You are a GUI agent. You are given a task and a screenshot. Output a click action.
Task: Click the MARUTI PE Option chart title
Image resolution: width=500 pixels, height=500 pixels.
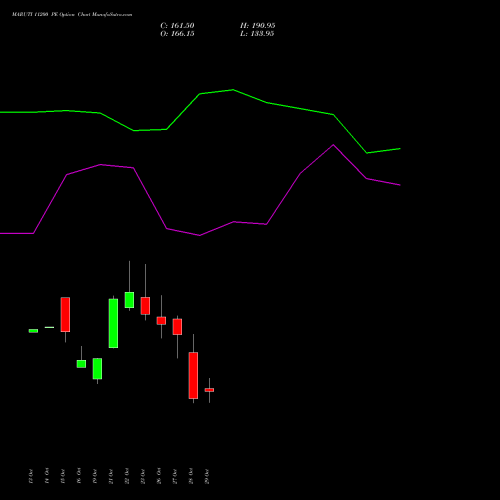(x=72, y=15)
